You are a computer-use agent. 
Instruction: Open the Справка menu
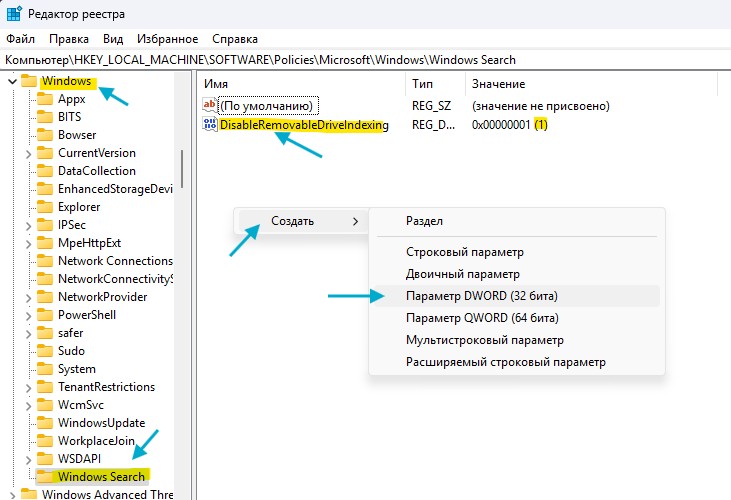tap(235, 39)
